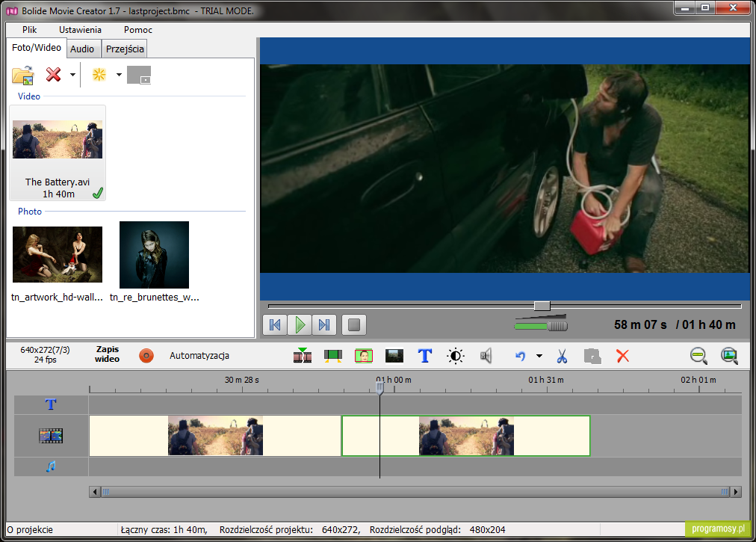Click the gray picture-in-picture layout icon
This screenshot has height=542, width=756.
point(139,75)
